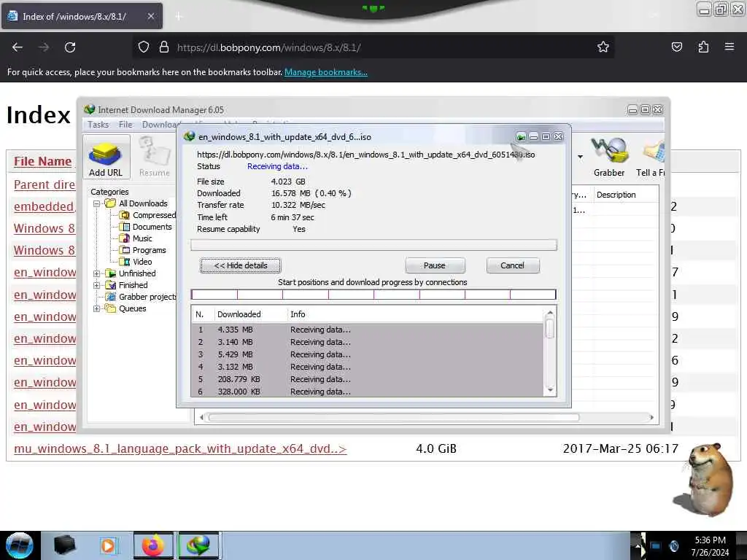Go back in Firefox

(x=18, y=47)
